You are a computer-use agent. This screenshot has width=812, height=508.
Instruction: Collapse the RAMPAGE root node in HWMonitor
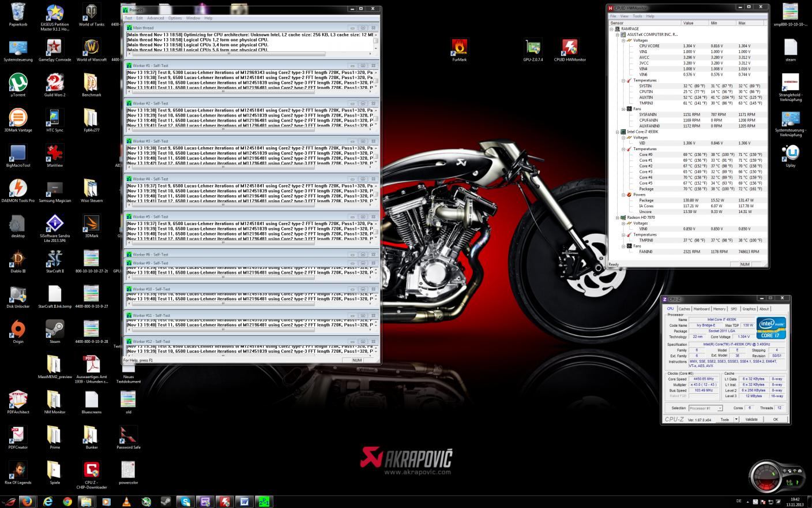[611, 29]
